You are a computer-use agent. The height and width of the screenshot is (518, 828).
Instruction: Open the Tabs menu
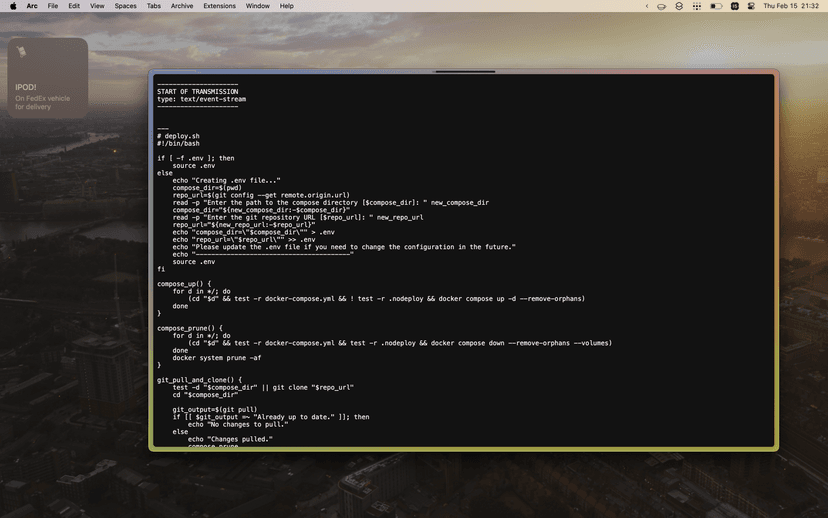pos(153,6)
